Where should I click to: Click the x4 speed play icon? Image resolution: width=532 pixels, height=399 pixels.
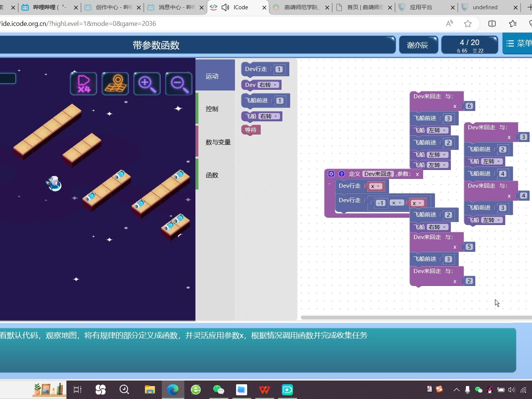point(83,83)
